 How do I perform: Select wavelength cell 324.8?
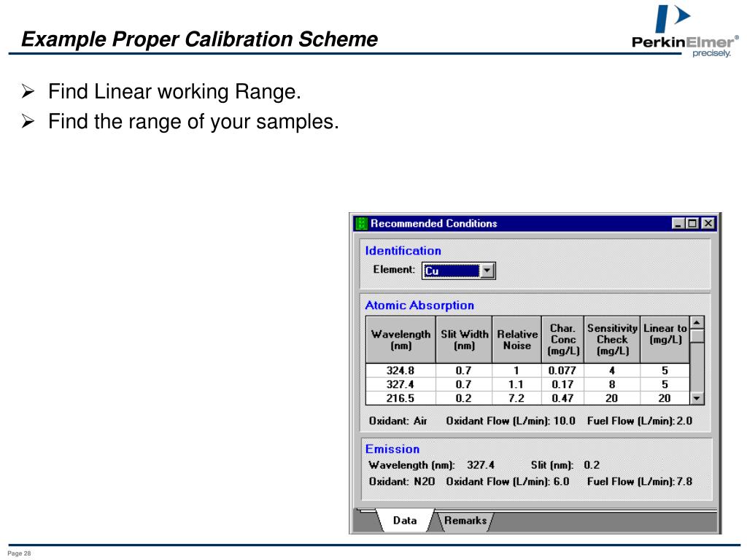tap(400, 370)
